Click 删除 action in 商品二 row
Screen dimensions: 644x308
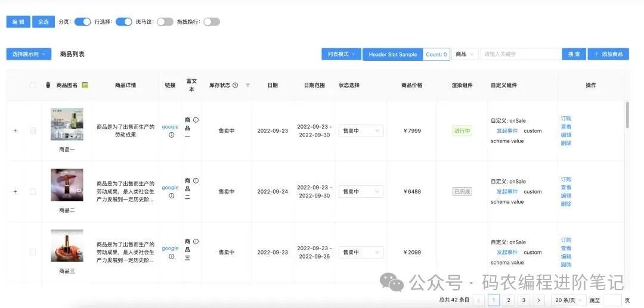pos(566,204)
